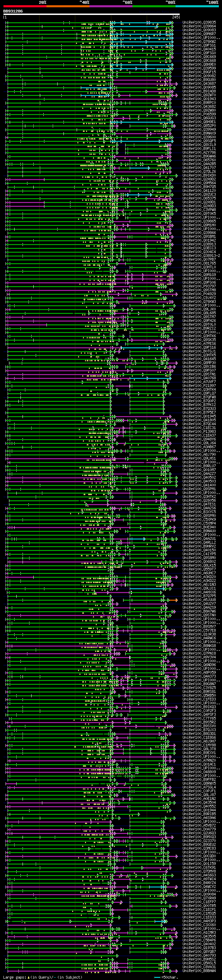Select hit label UniRef100_B3XYC5

[x=199, y=512]
